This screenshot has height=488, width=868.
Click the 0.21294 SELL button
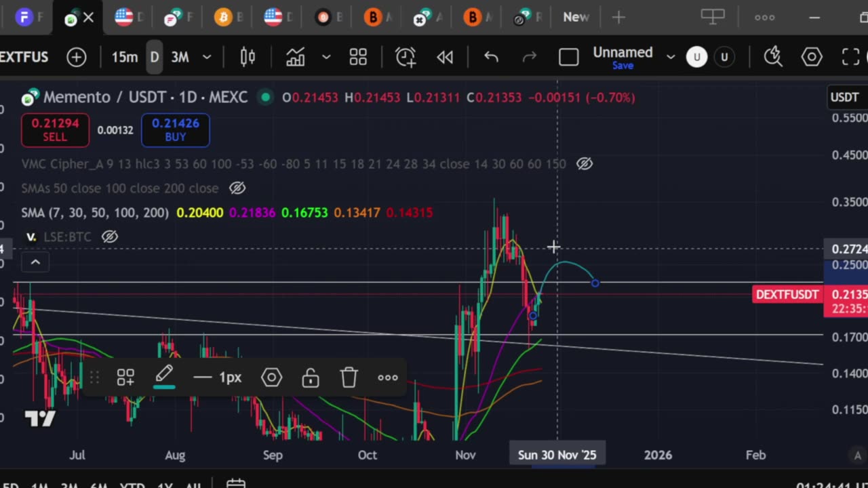coord(55,130)
